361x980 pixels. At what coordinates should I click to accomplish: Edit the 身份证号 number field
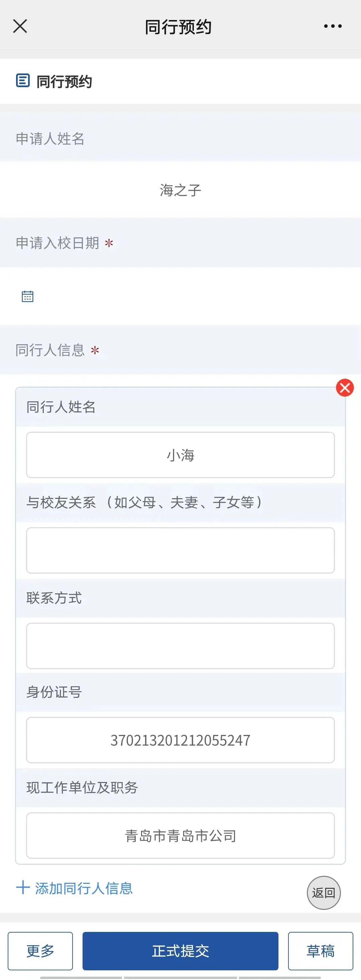coord(180,740)
